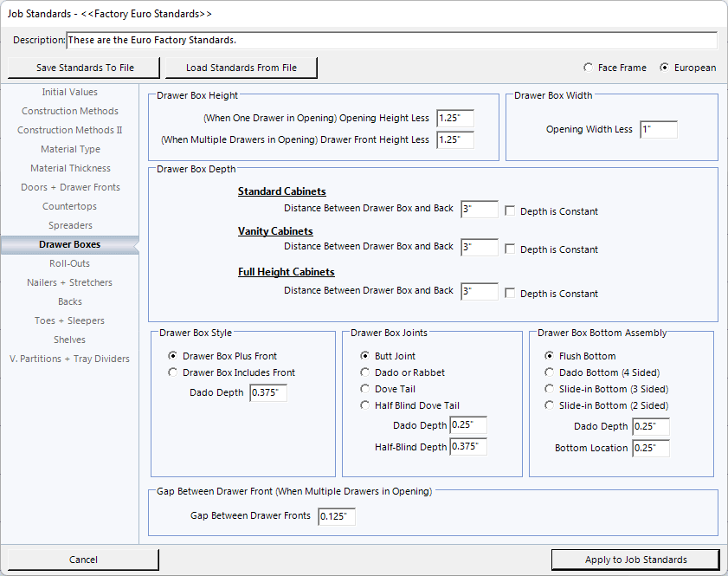This screenshot has width=728, height=576.
Task: Select Dado Bottom (4 Sided) assembly
Action: click(x=550, y=372)
